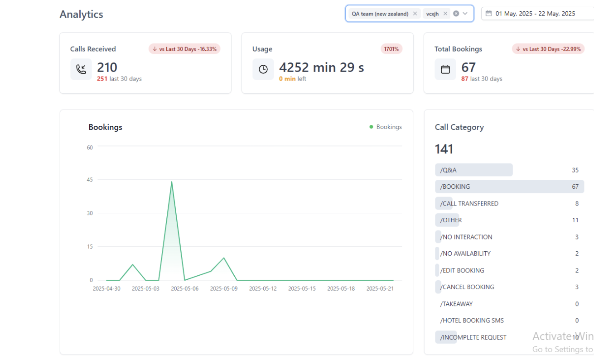
Task: Click the Analytics page heading
Action: 82,14
